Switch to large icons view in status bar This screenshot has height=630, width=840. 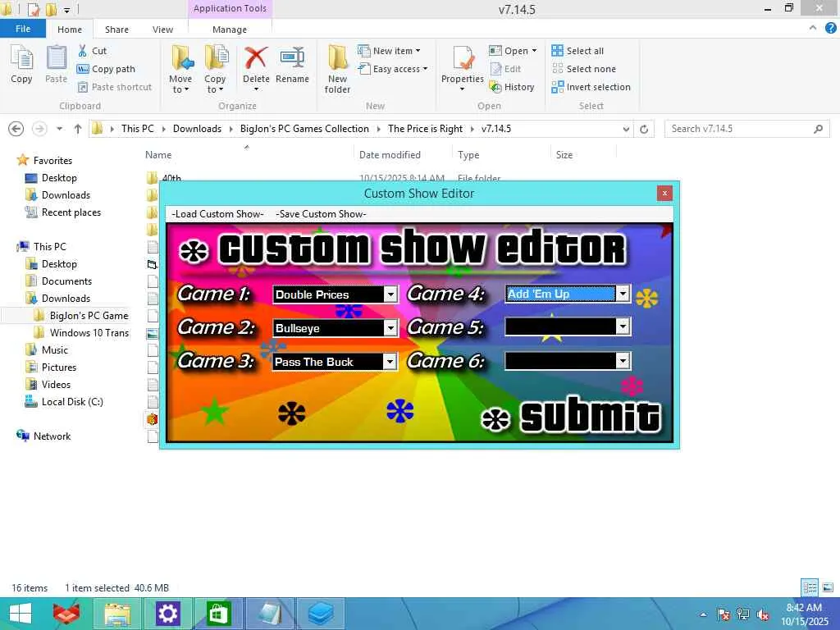(x=828, y=587)
